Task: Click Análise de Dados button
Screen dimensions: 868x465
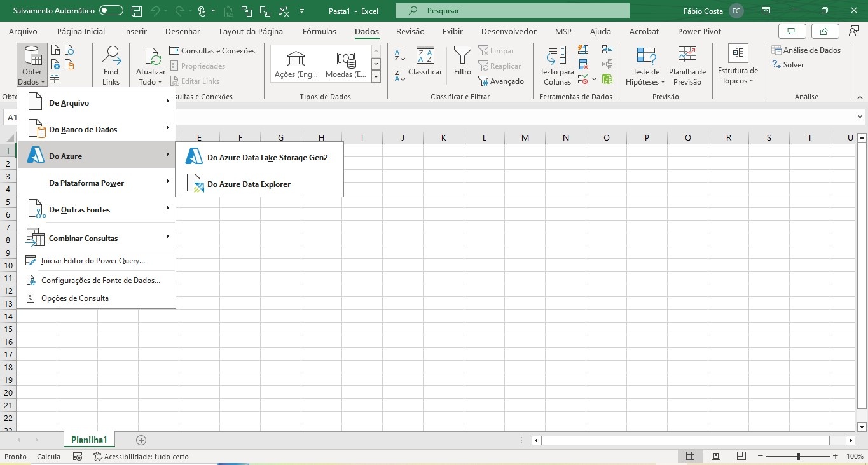Action: point(806,50)
